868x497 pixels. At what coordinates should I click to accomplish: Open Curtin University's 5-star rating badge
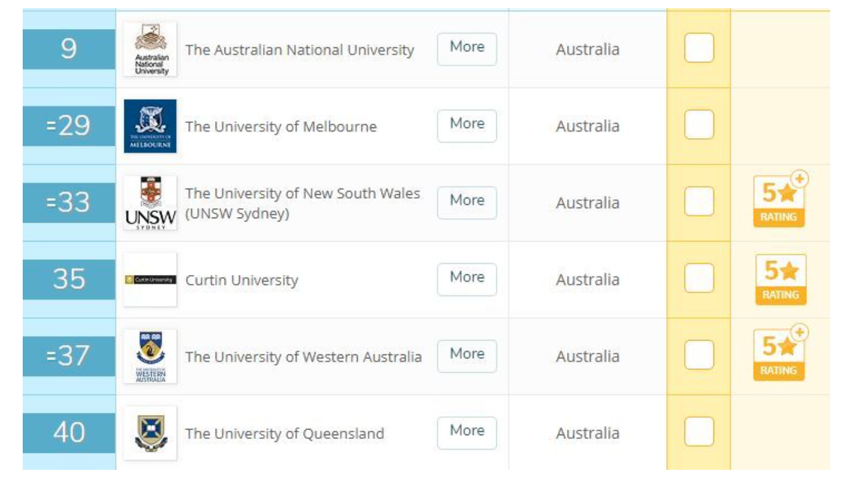(781, 279)
